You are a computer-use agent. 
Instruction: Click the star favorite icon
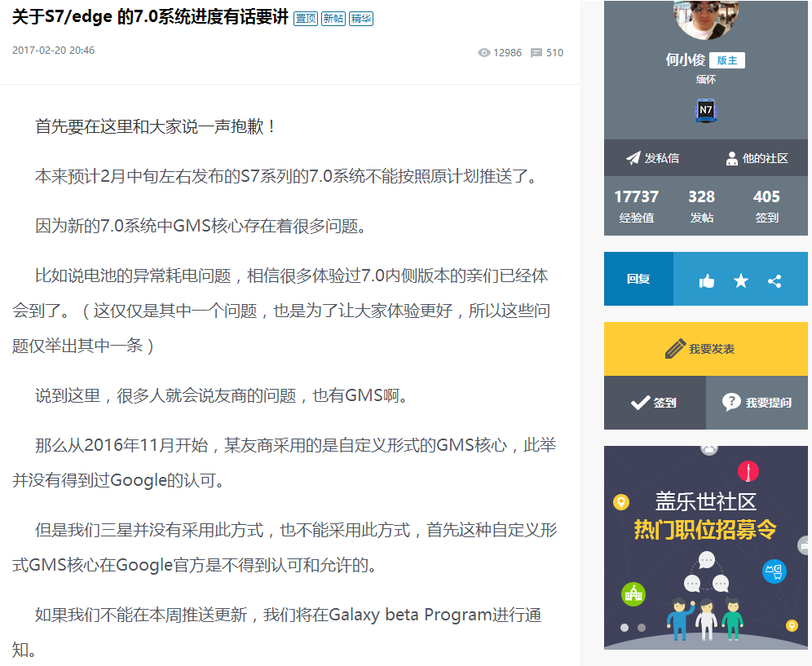[741, 281]
